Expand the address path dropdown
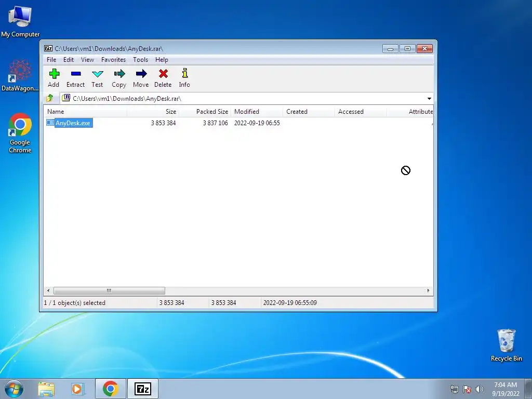Screen dimensions: 532x399 point(429,98)
